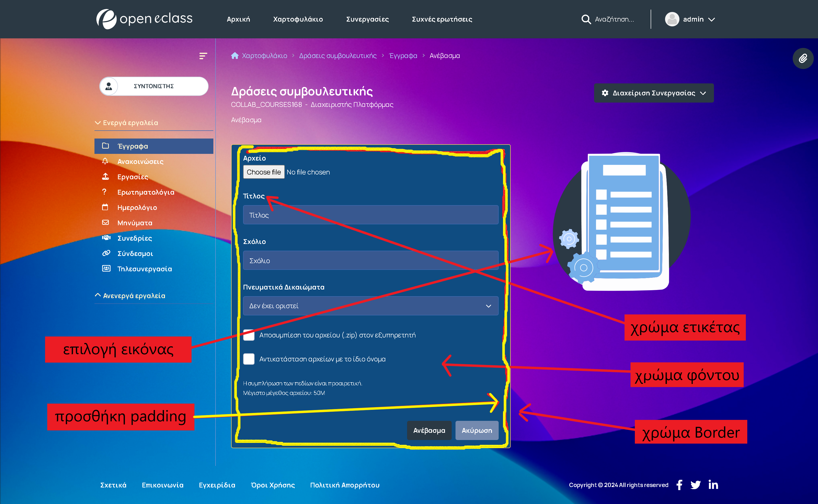The image size is (818, 504).
Task: Open the LinkedIn footer icon
Action: pos(713,485)
